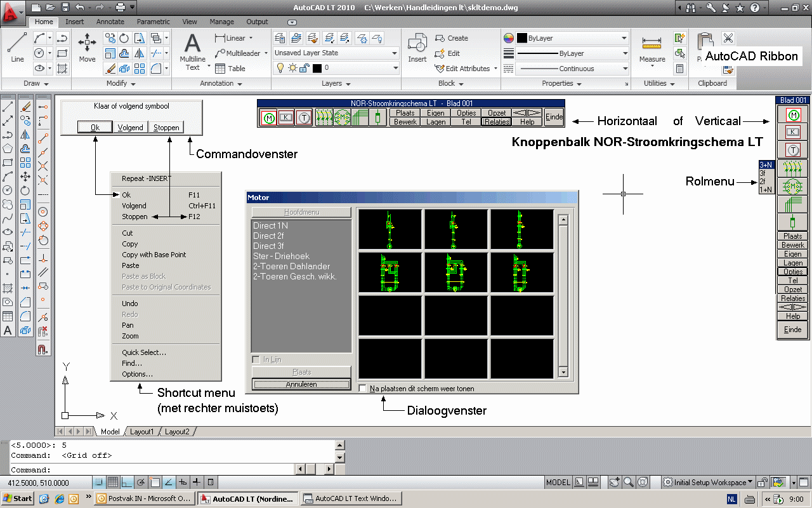This screenshot has width=812, height=508.
Task: Open the Linear dimension dropdown arrow
Action: [x=251, y=38]
